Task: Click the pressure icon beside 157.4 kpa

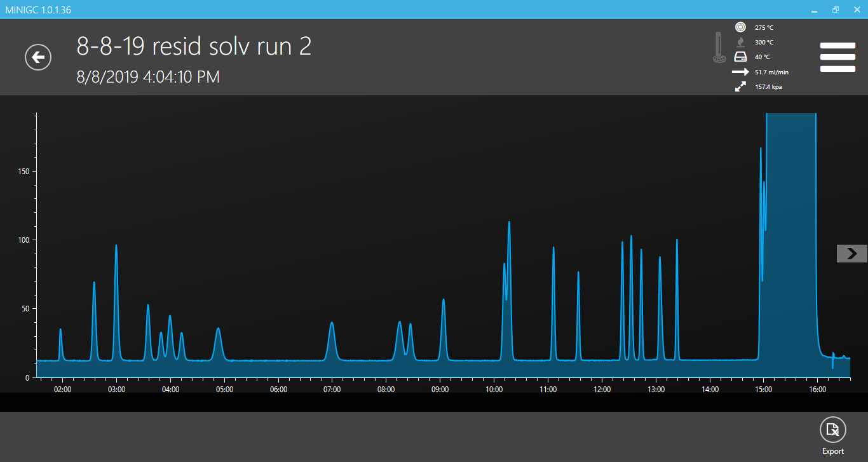Action: coord(740,87)
